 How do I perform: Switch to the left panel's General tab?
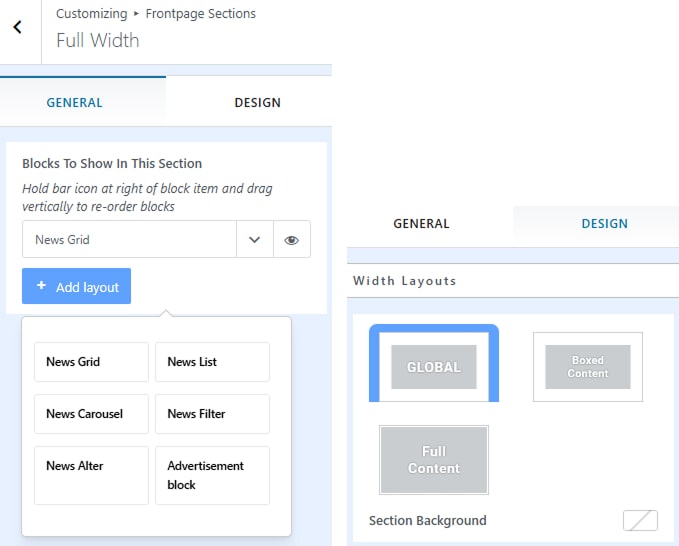(75, 102)
